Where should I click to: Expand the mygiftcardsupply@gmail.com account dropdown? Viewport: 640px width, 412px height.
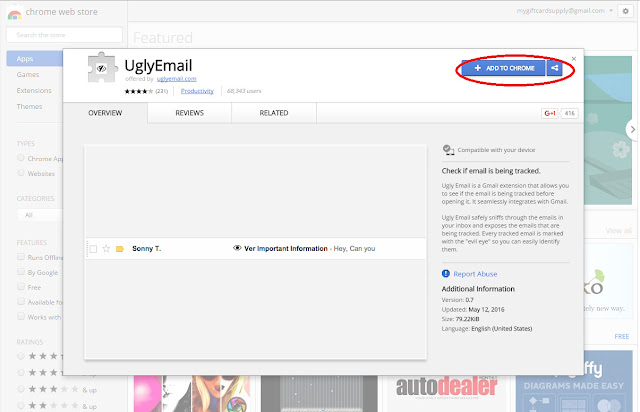point(564,11)
